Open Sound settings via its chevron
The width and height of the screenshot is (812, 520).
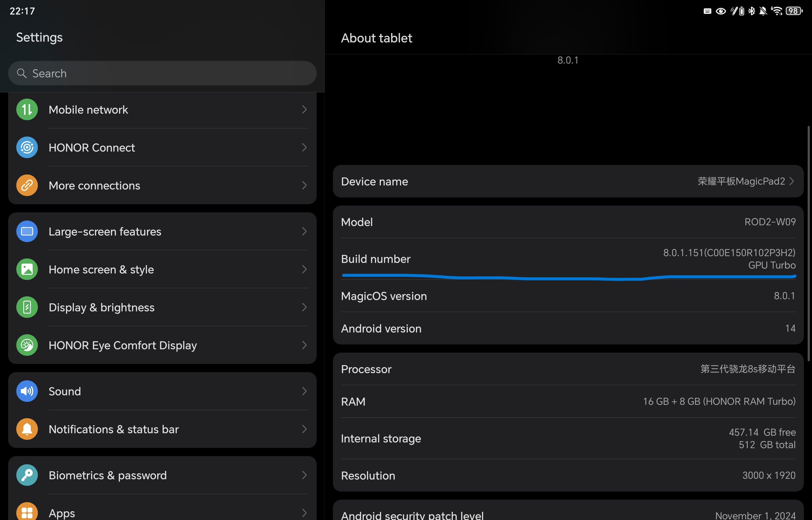(x=304, y=391)
